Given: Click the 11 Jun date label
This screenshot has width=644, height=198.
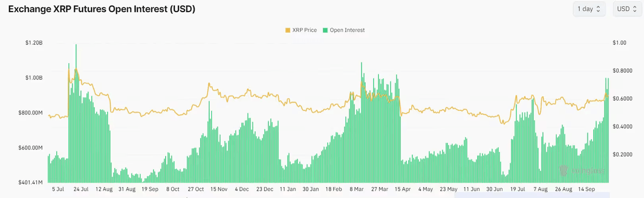Looking at the screenshot, I should coord(471,189).
